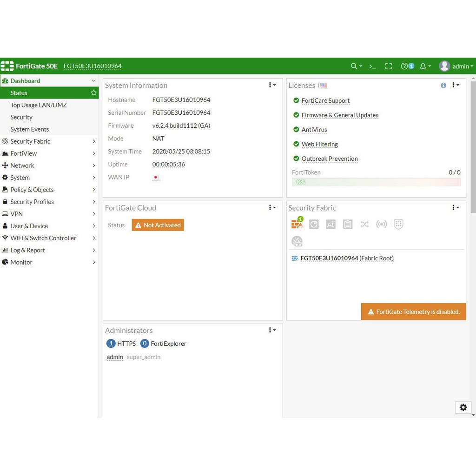Open the CLI console icon

pyautogui.click(x=372, y=66)
